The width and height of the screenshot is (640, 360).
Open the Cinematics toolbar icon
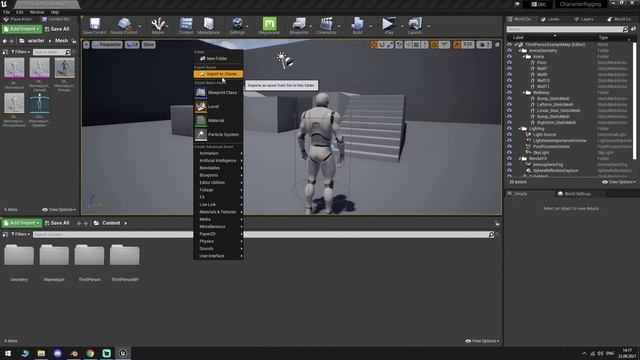click(x=327, y=26)
